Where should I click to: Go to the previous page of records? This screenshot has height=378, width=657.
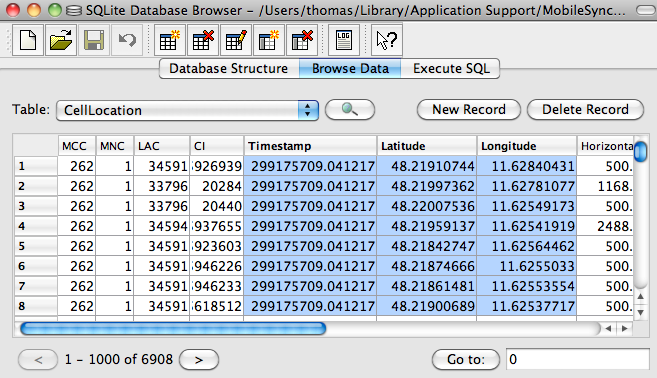38,360
